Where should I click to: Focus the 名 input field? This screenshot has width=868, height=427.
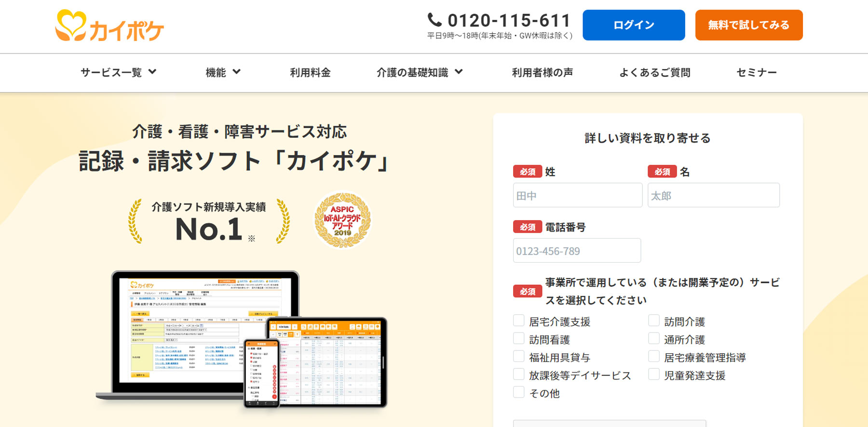[x=714, y=195]
